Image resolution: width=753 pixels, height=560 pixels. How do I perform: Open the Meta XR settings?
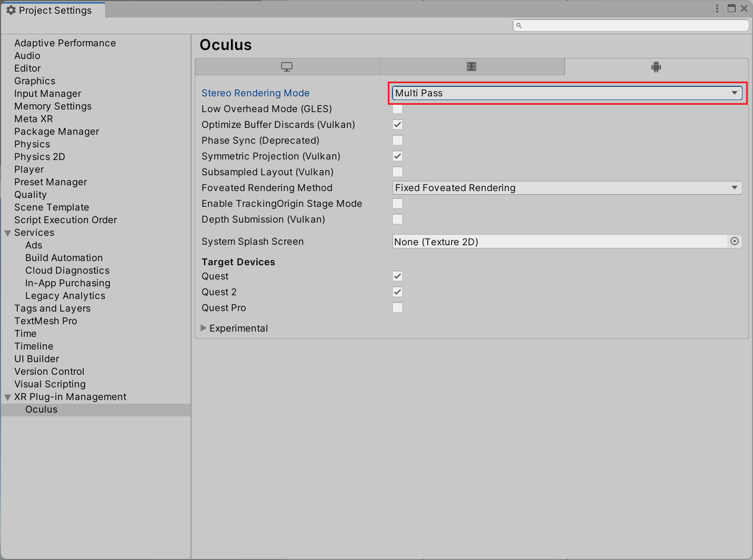click(x=34, y=119)
